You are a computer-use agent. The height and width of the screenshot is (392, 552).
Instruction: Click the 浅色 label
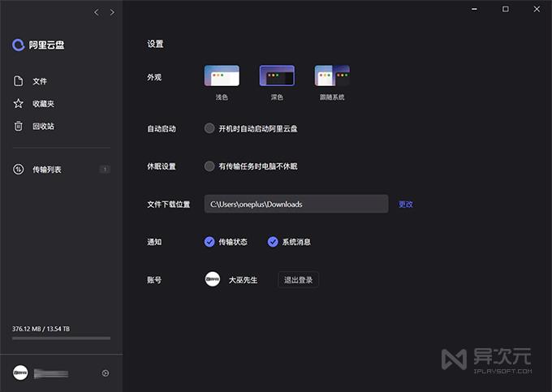point(222,97)
